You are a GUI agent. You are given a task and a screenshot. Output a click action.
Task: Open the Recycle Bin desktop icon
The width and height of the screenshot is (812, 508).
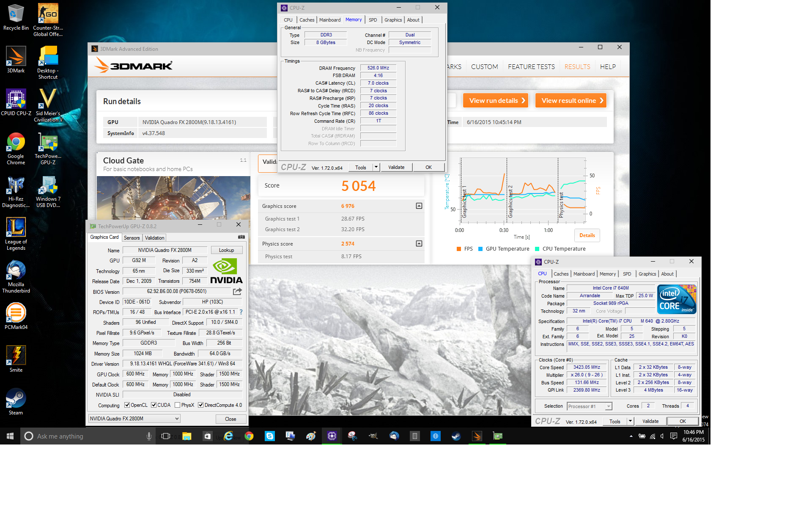pos(16,18)
